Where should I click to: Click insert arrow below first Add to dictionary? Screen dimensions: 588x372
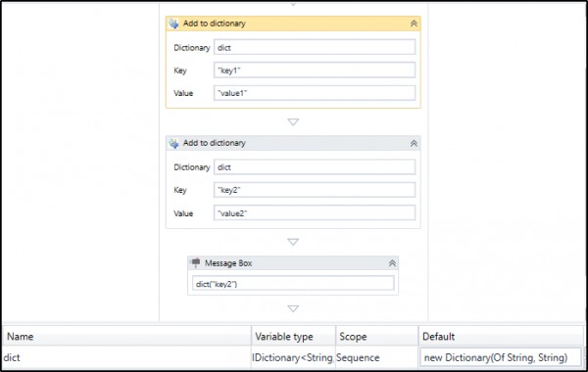coord(293,122)
